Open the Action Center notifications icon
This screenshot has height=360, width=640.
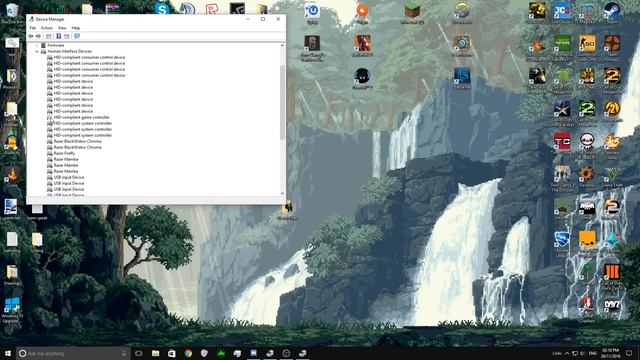point(629,353)
